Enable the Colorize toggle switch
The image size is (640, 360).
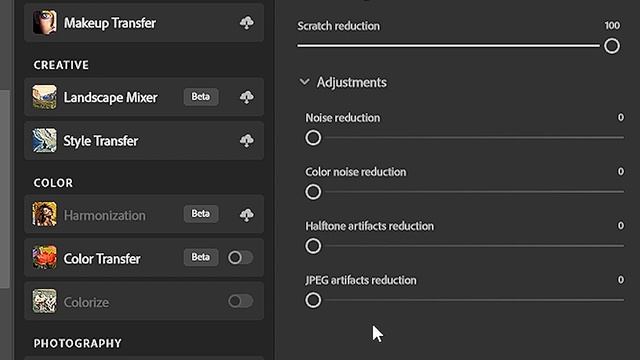click(x=240, y=301)
